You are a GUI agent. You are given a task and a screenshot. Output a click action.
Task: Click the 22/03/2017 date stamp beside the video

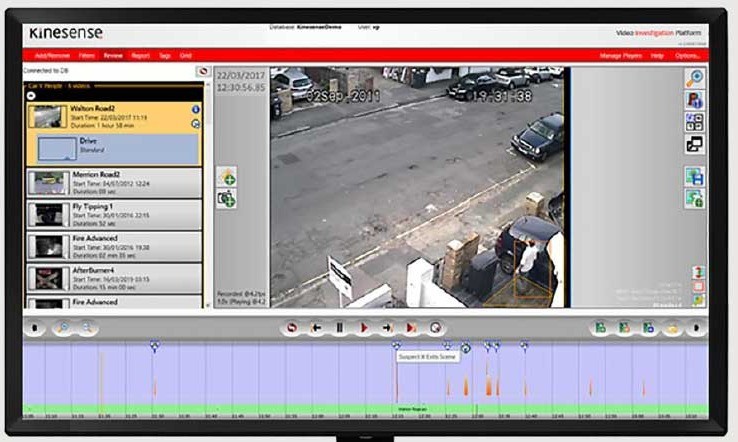click(x=241, y=76)
